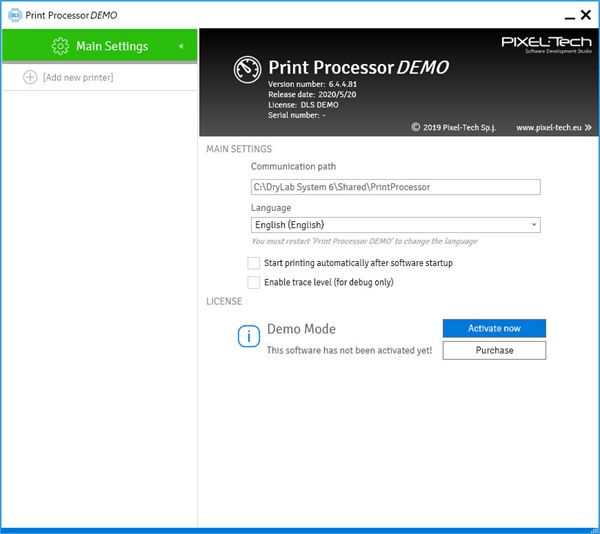Enable Start printing automatically after software startup

254,263
